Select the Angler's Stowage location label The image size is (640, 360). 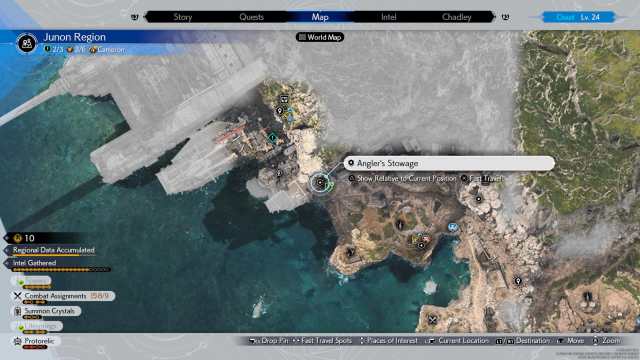pyautogui.click(x=449, y=163)
